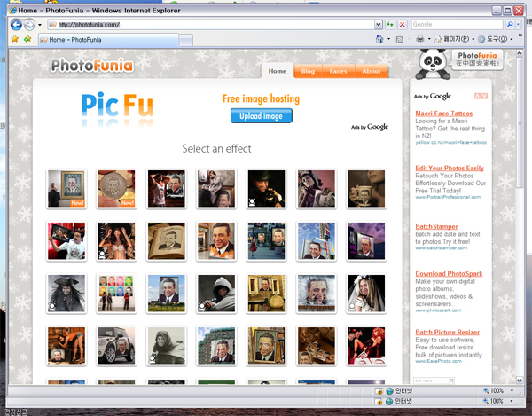The image size is (532, 416).
Task: Click the Google search box in toolbar
Action: point(457,25)
